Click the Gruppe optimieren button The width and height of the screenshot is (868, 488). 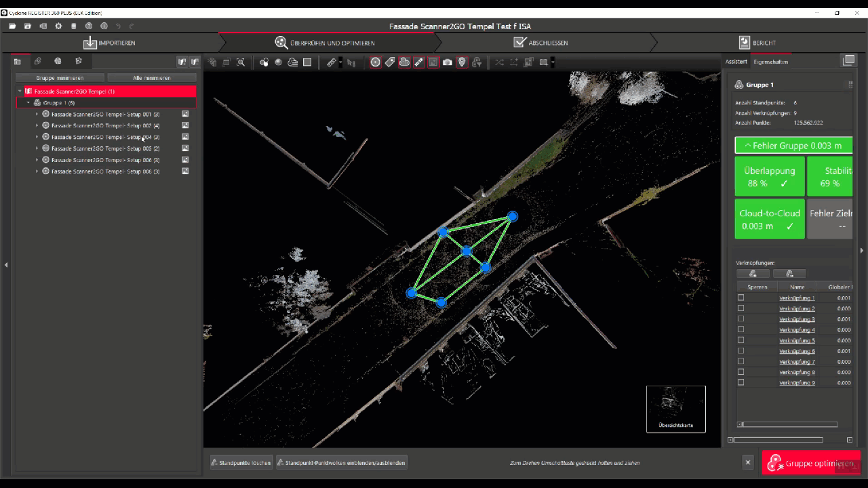[x=811, y=463]
